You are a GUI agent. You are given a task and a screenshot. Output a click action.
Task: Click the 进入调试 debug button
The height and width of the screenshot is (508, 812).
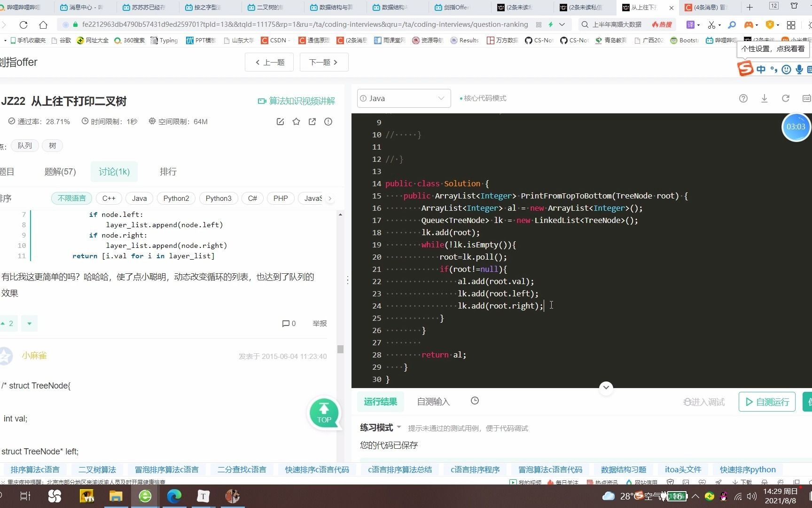[704, 402]
